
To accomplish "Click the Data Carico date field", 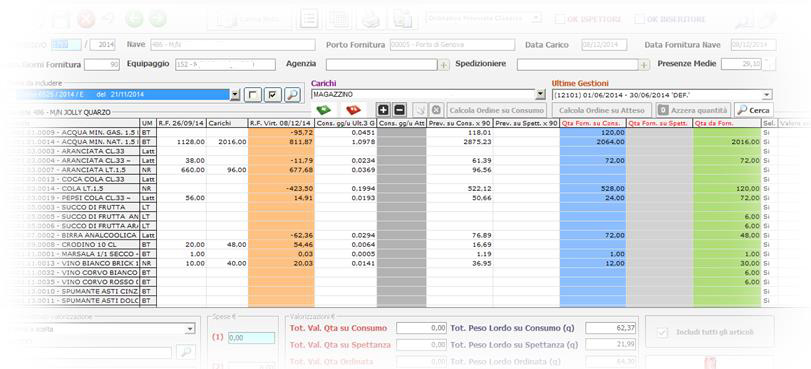I will pos(604,45).
